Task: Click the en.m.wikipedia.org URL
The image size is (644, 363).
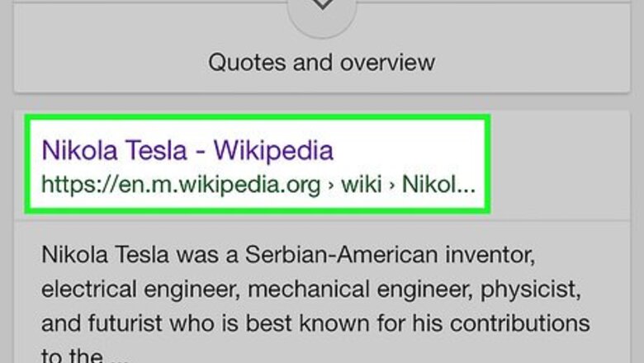Action: [x=181, y=183]
